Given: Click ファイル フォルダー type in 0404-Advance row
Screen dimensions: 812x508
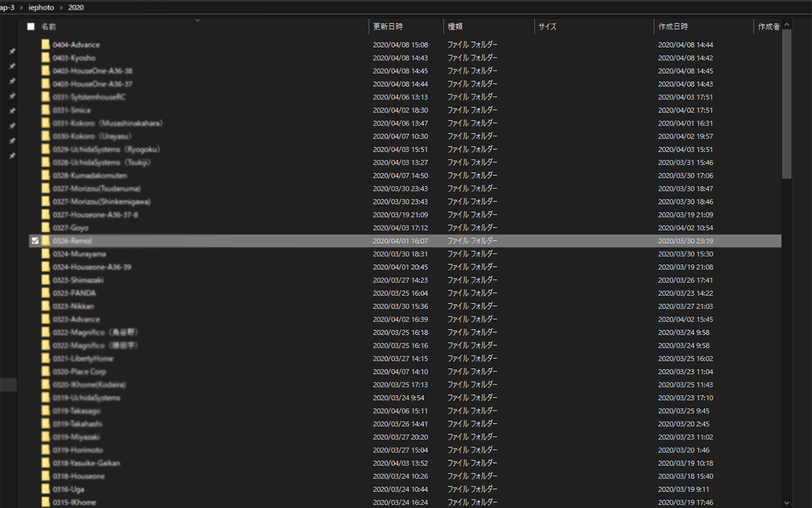Looking at the screenshot, I should (473, 45).
